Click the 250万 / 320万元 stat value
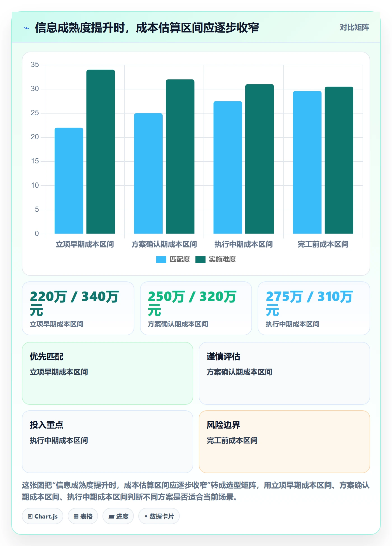 192,304
